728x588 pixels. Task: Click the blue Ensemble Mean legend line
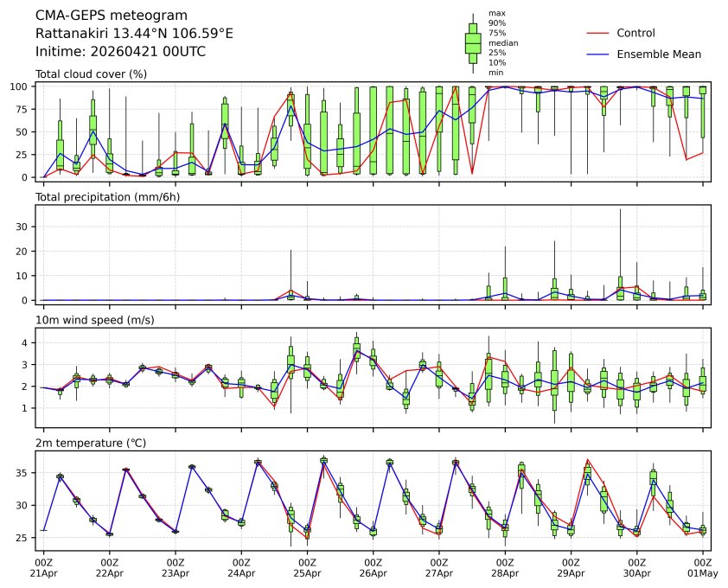pyautogui.click(x=599, y=54)
